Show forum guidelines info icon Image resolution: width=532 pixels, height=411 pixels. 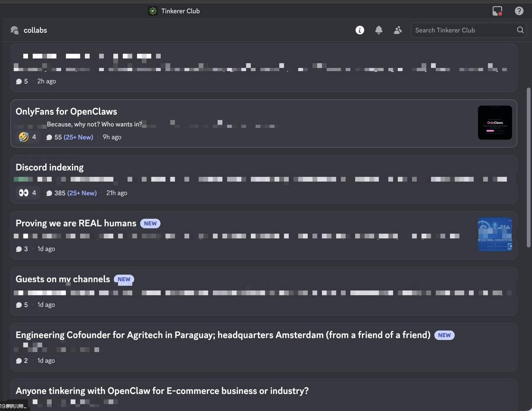pos(360,30)
